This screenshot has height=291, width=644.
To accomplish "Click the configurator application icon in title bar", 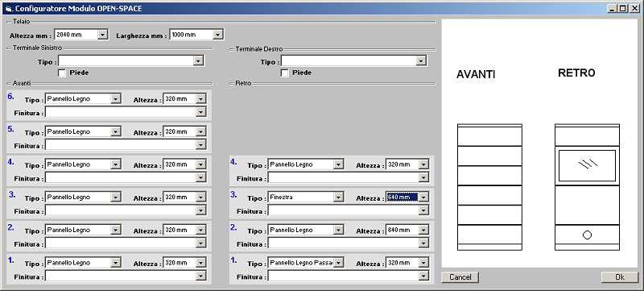I will click(x=8, y=8).
